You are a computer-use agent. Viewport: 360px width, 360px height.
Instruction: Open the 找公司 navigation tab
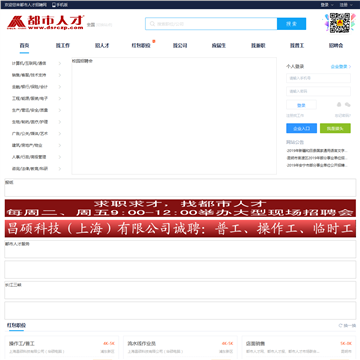coord(180,46)
